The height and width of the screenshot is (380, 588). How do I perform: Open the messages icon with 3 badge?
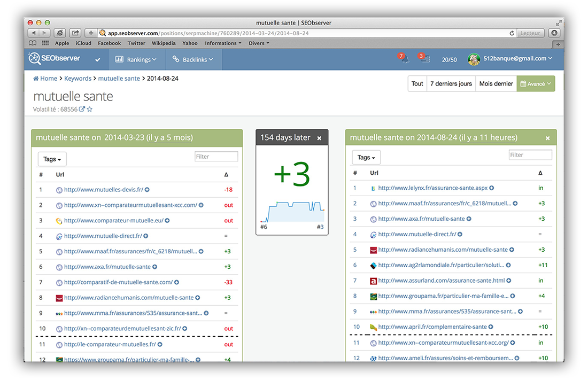coord(424,58)
